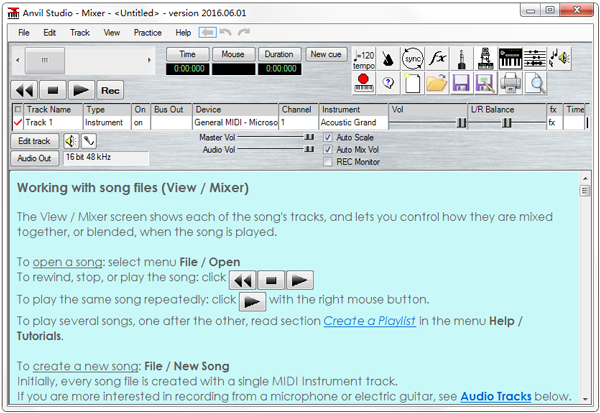Open the Create a Playlist link
Screen dimensions: 600x413
click(x=370, y=321)
